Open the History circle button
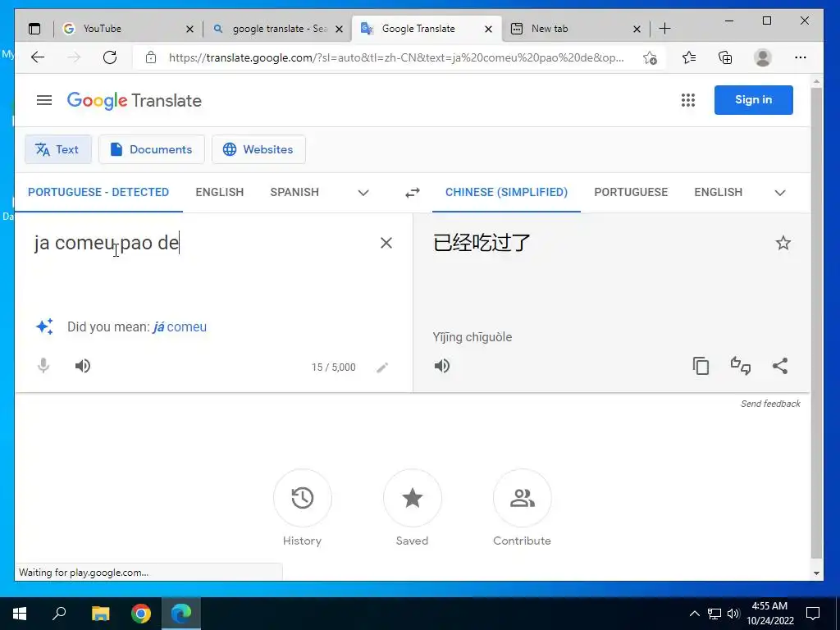Viewport: 840px width, 630px height. coord(303,498)
